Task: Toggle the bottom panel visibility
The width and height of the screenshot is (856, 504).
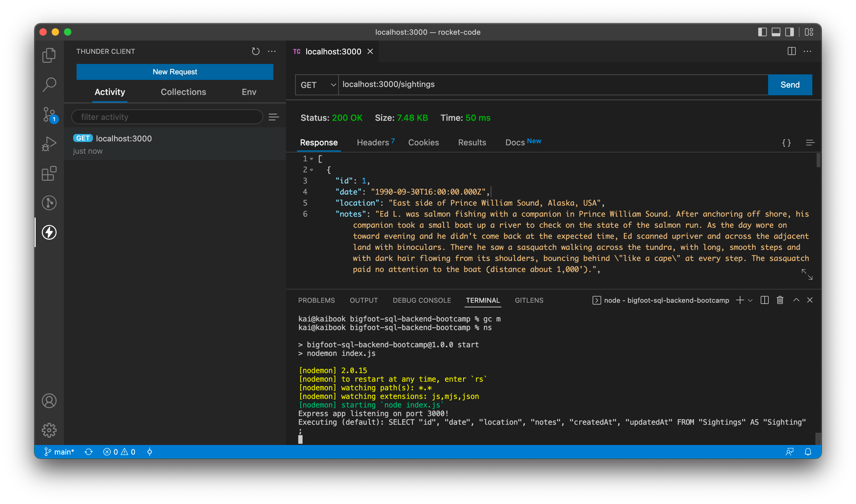Action: point(776,32)
